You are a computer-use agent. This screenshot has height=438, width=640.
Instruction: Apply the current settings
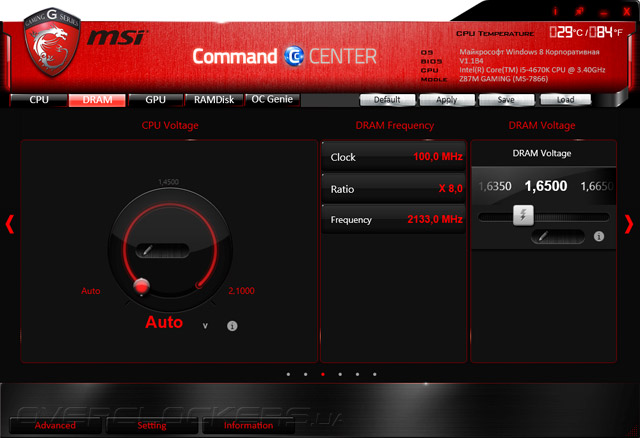447,100
